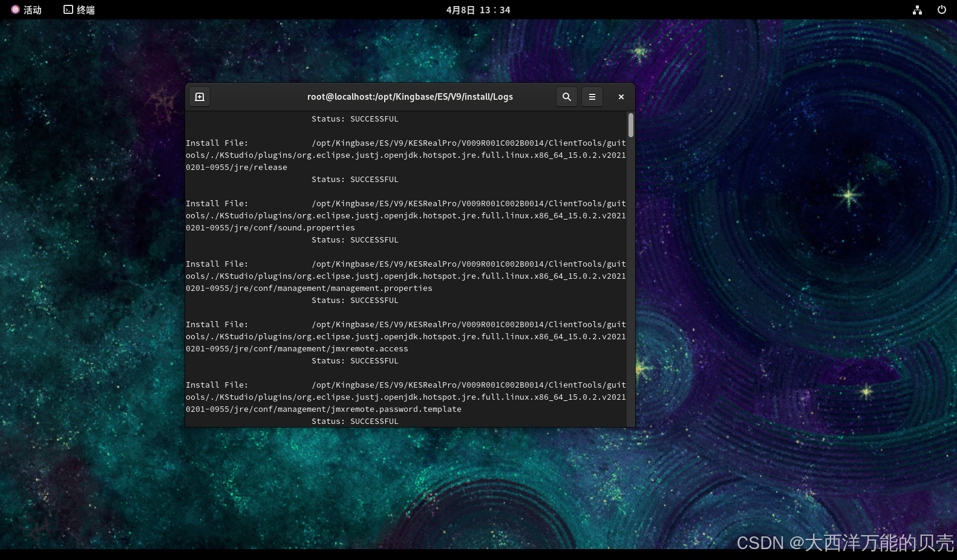Click the jmxremote.access file path
The image size is (957, 560).
pos(406,337)
